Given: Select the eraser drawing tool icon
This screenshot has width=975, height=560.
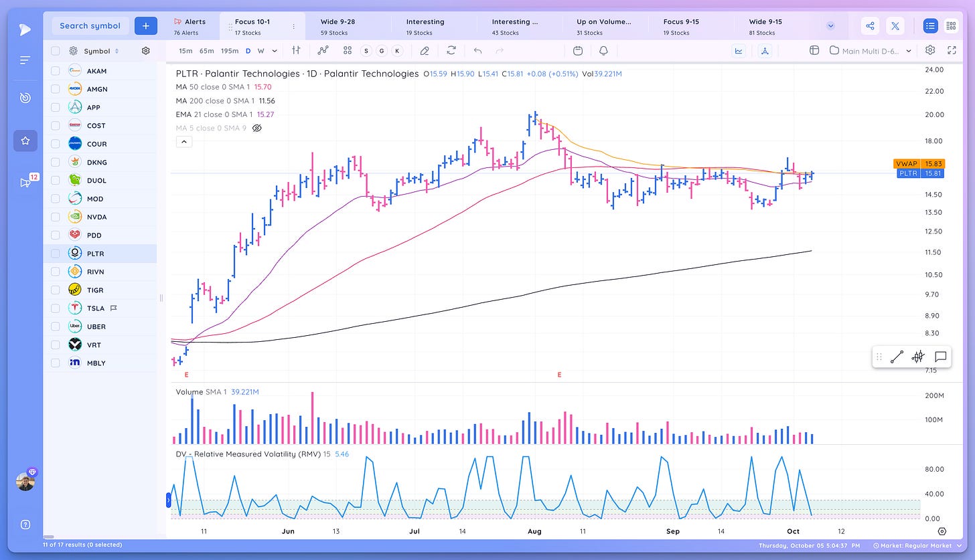Looking at the screenshot, I should click(425, 50).
